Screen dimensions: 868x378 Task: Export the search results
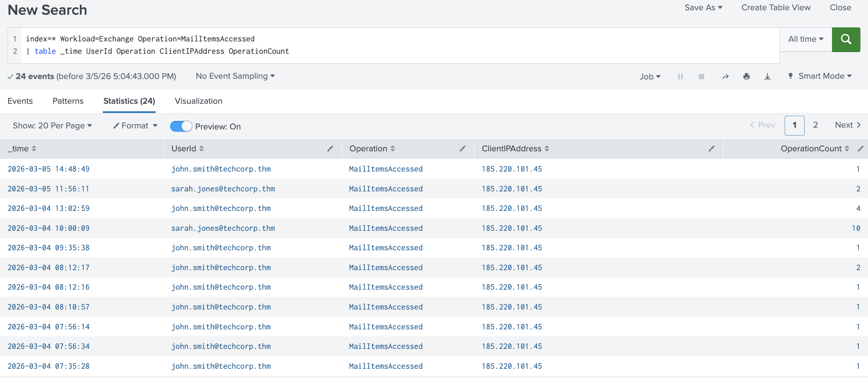(767, 76)
